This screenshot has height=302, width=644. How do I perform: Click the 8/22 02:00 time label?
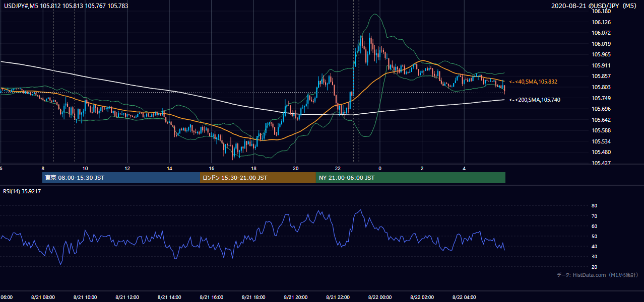pyautogui.click(x=422, y=297)
